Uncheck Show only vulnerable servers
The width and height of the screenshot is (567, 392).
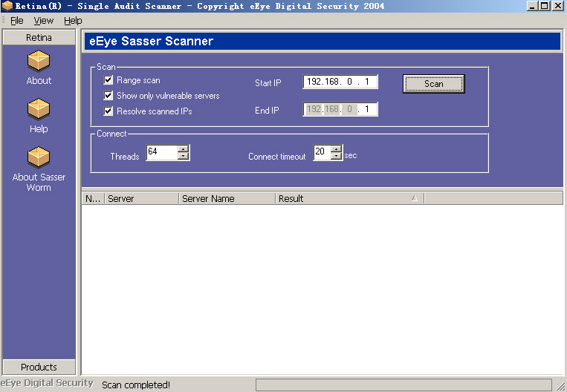pos(108,95)
